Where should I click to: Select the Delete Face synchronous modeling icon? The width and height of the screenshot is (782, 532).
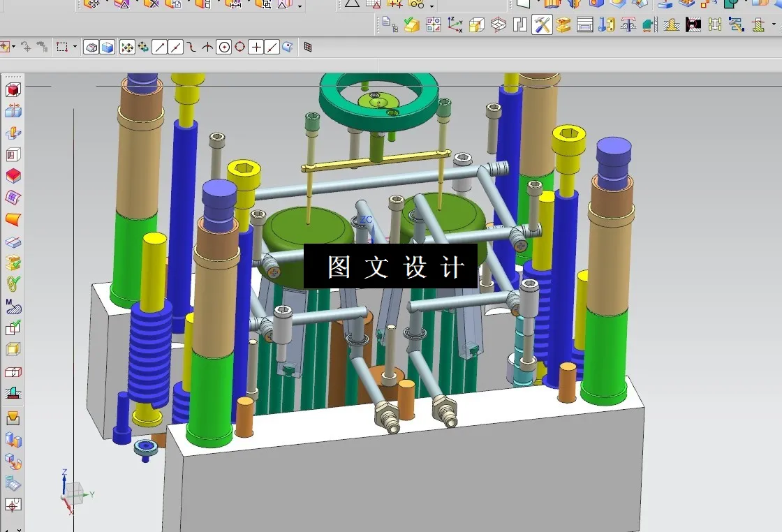152,6
